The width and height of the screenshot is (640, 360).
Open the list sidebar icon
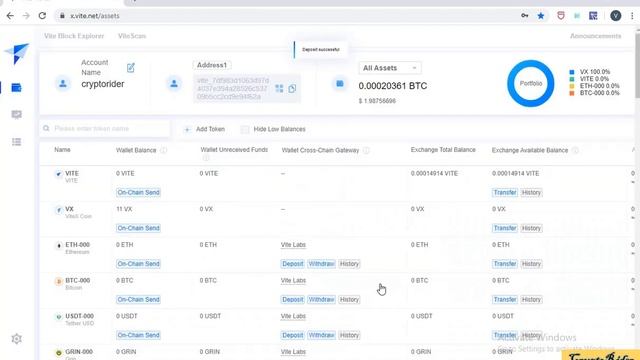pos(16,142)
